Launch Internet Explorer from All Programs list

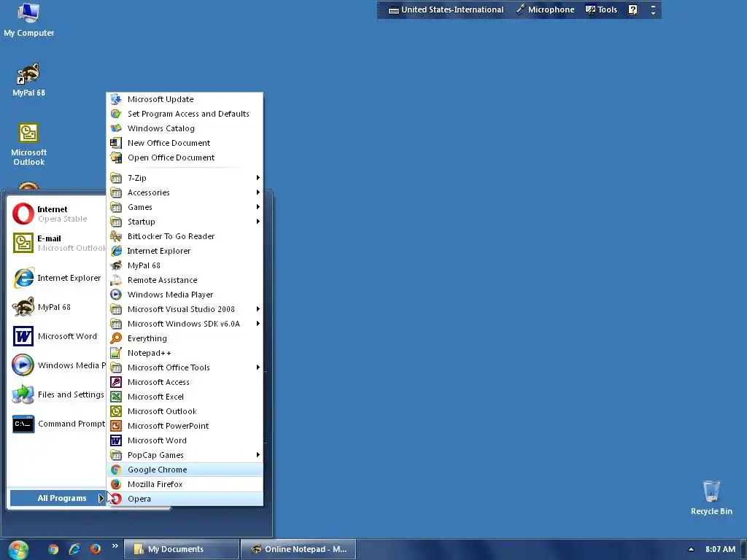coord(185,251)
